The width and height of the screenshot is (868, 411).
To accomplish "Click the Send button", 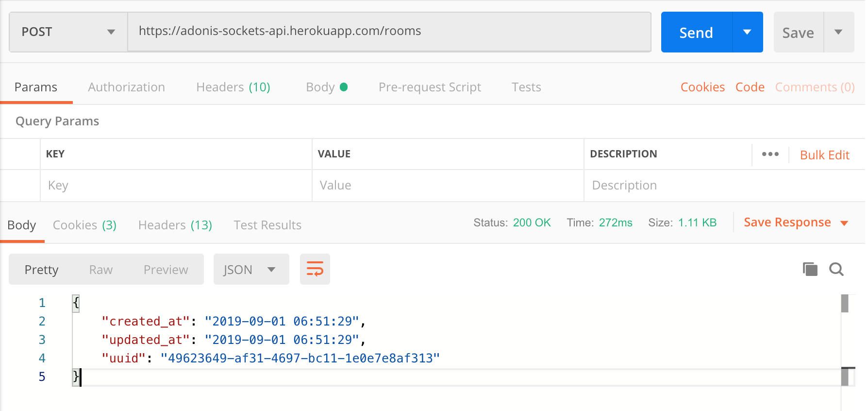I will 696,33.
